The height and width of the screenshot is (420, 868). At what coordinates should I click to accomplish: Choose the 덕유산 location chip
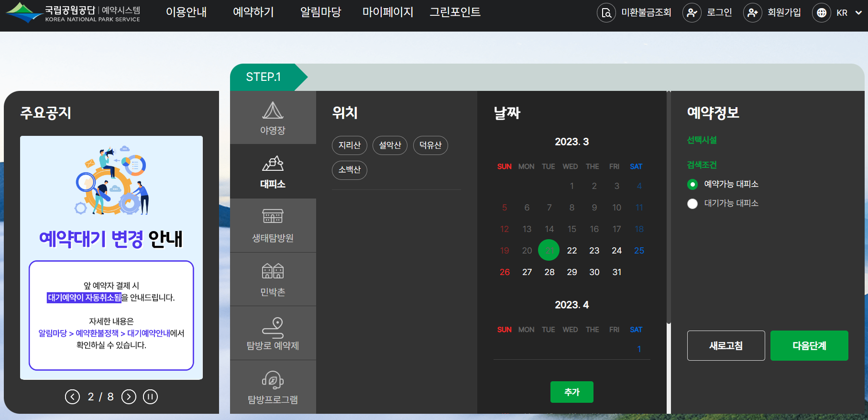430,145
